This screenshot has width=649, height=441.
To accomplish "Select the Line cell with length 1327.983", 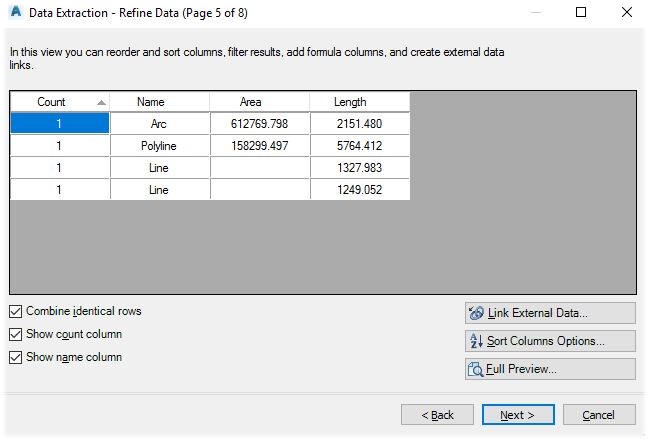I will click(x=160, y=168).
